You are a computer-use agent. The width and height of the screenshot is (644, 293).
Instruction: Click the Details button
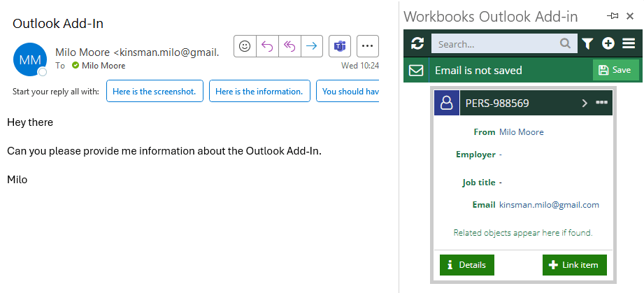[x=467, y=265]
